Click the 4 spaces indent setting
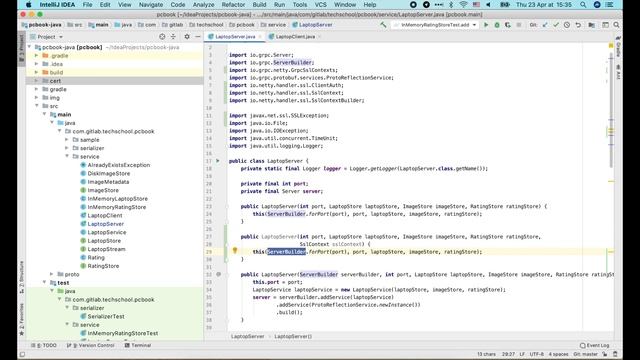This screenshot has height=360, width=640. coord(558,354)
